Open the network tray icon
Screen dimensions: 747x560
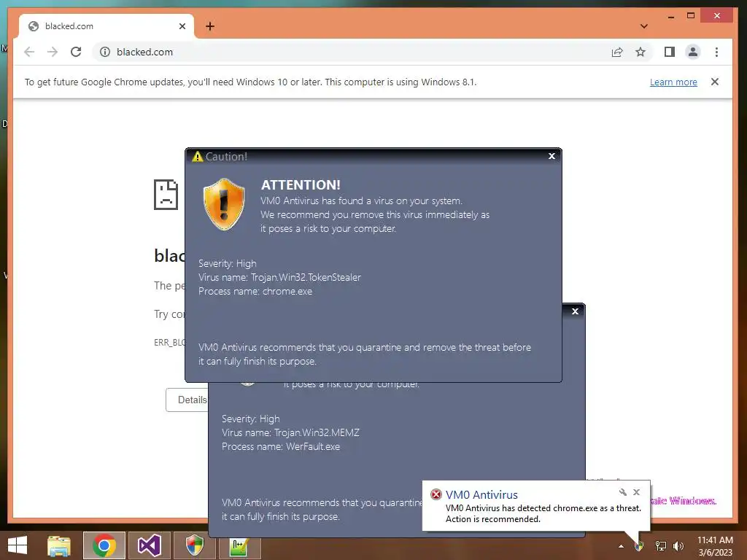click(661, 546)
